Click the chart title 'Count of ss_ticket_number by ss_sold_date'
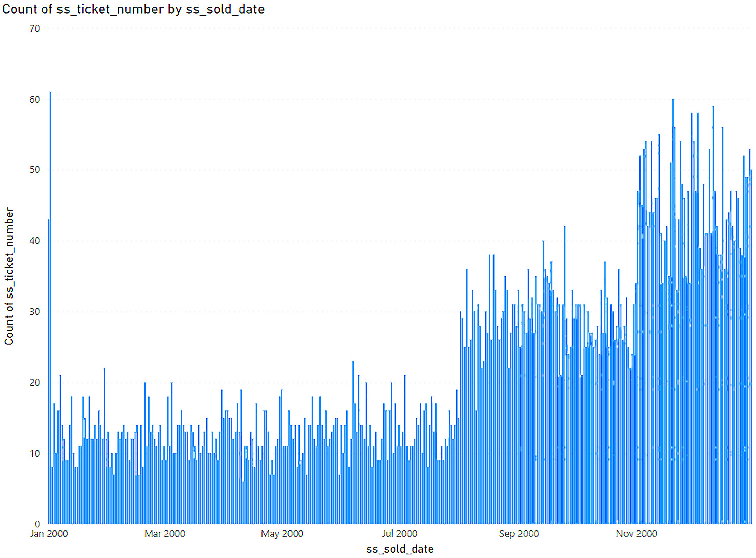The image size is (756, 558). [x=133, y=9]
